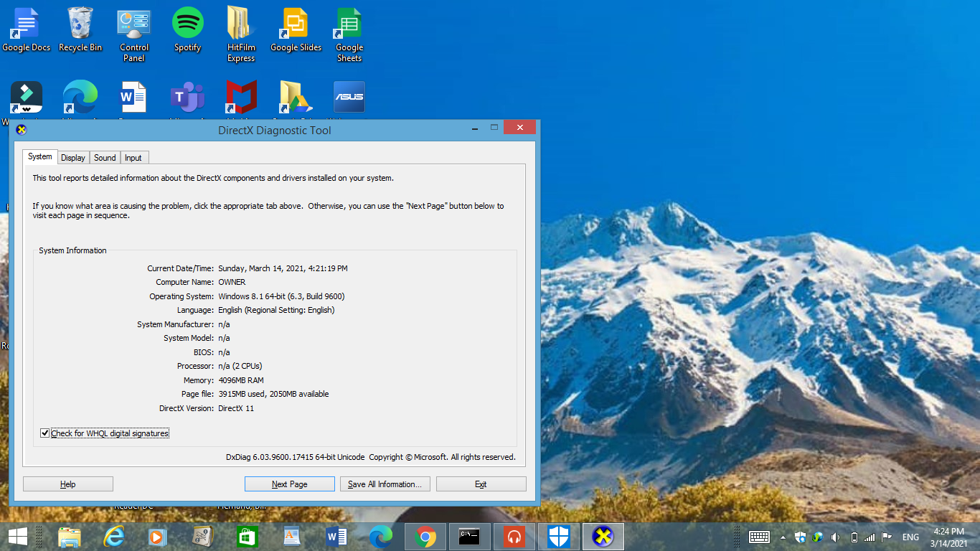Expand hidden icons in the system tray
The image size is (980, 551).
782,536
